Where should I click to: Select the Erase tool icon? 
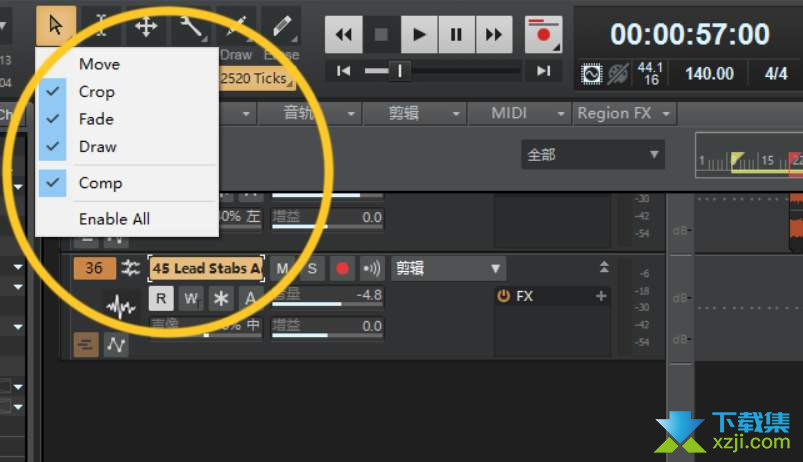tap(281, 27)
